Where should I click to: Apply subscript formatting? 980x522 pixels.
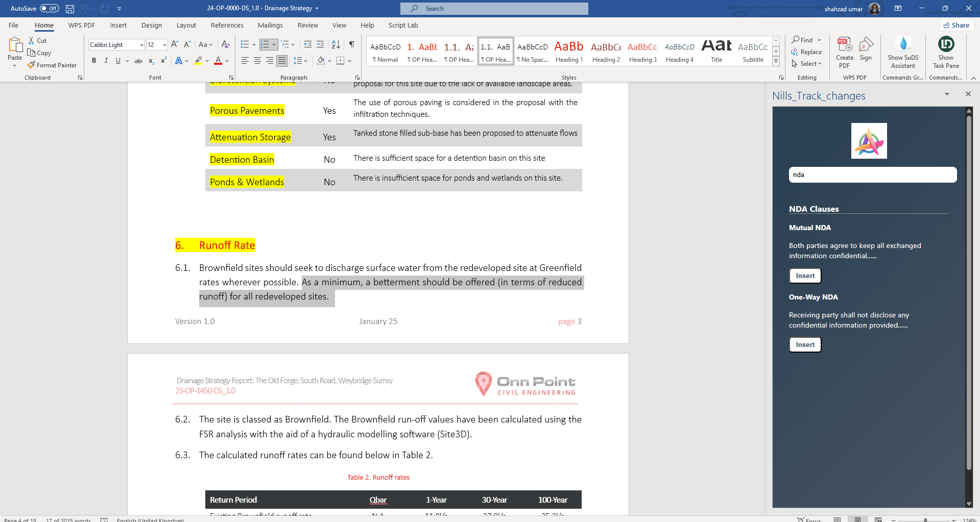pyautogui.click(x=151, y=61)
